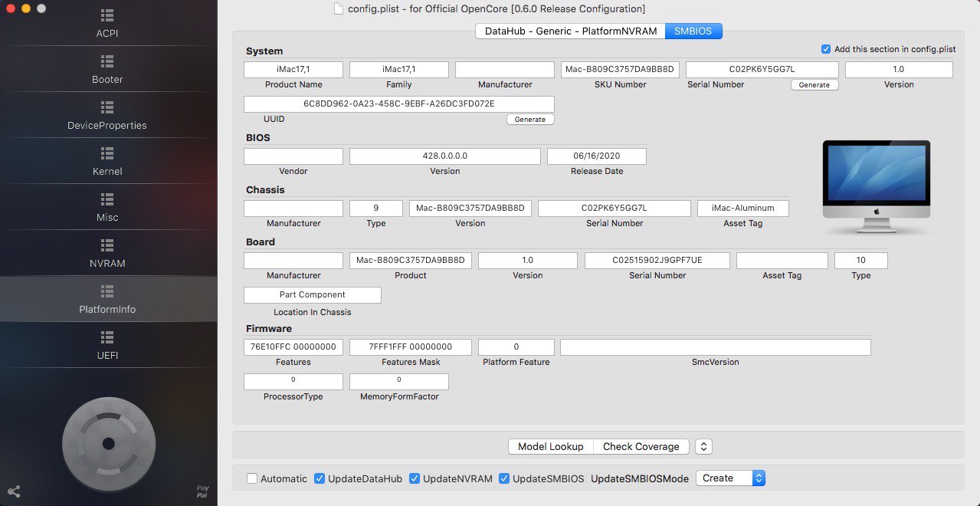980x506 pixels.
Task: Click the UUID text field
Action: (399, 103)
